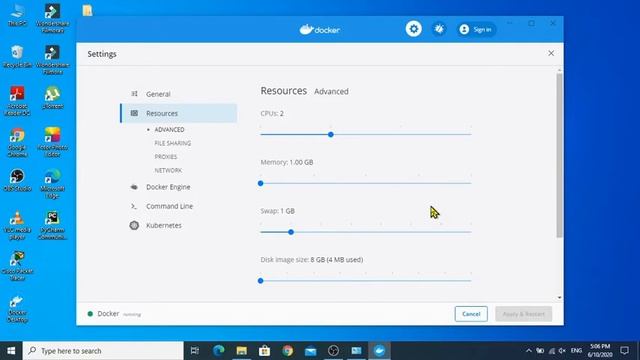
Task: Open Chrome from the taskbar
Action: (x=288, y=351)
